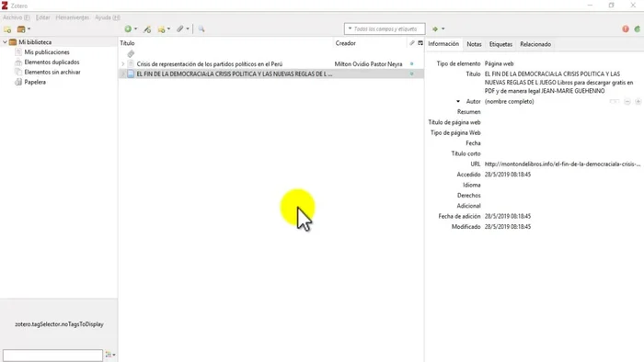Click the montondelibros.info URL value

click(x=562, y=164)
